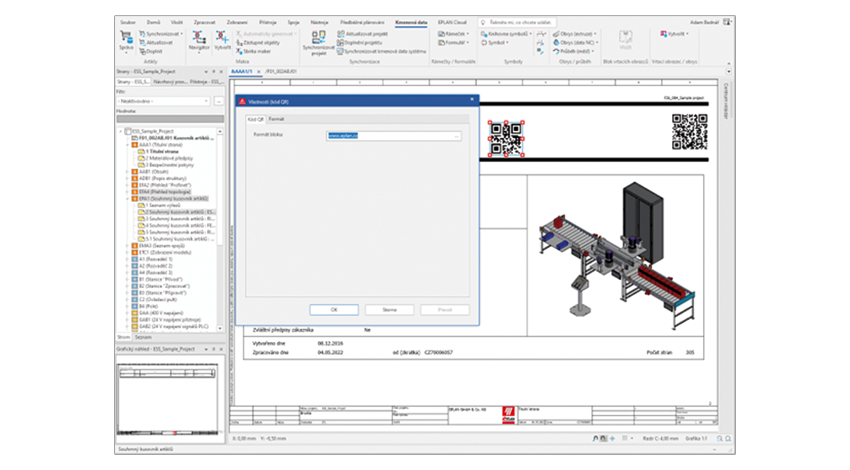Switch to the Seznam view tab
The height and width of the screenshot is (470, 850).
tap(143, 337)
